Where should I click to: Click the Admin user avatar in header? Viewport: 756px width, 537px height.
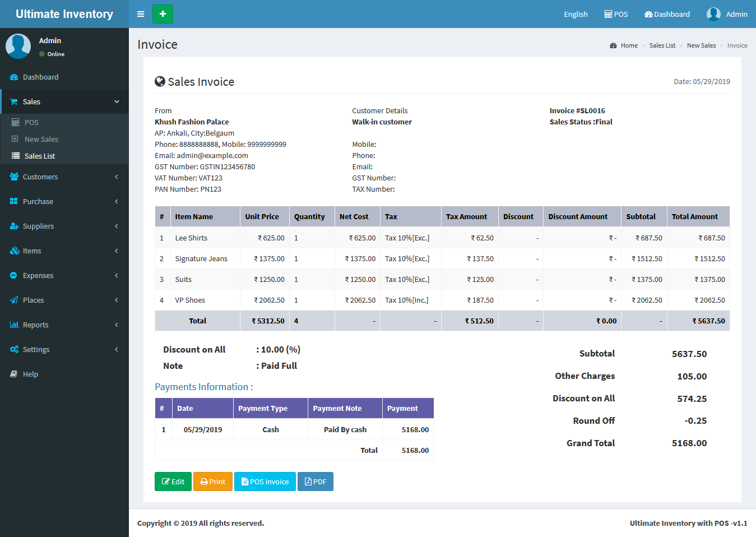pyautogui.click(x=713, y=14)
